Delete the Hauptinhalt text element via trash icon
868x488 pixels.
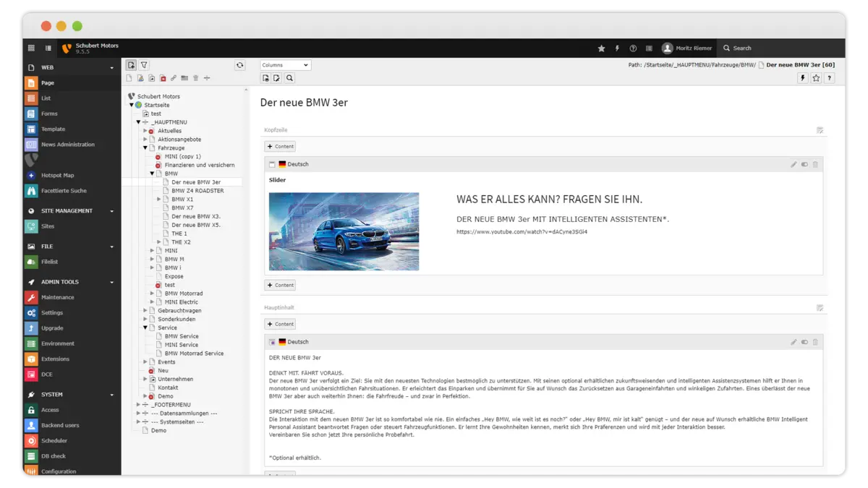coord(815,342)
